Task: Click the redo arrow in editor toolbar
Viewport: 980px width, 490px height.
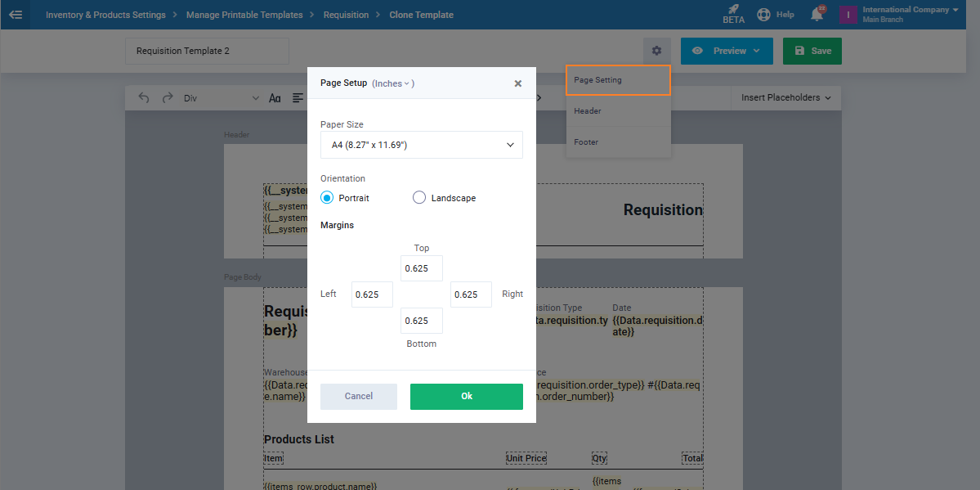Action: pyautogui.click(x=168, y=98)
